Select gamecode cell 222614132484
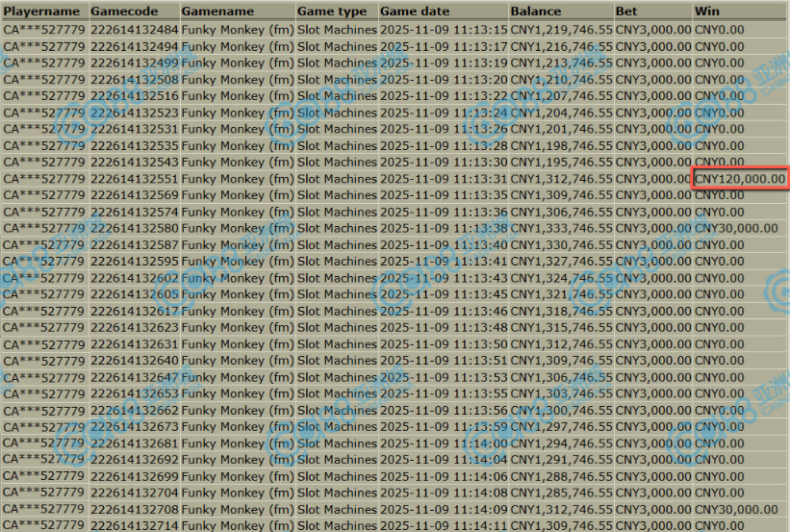This screenshot has height=532, width=790. [134, 30]
